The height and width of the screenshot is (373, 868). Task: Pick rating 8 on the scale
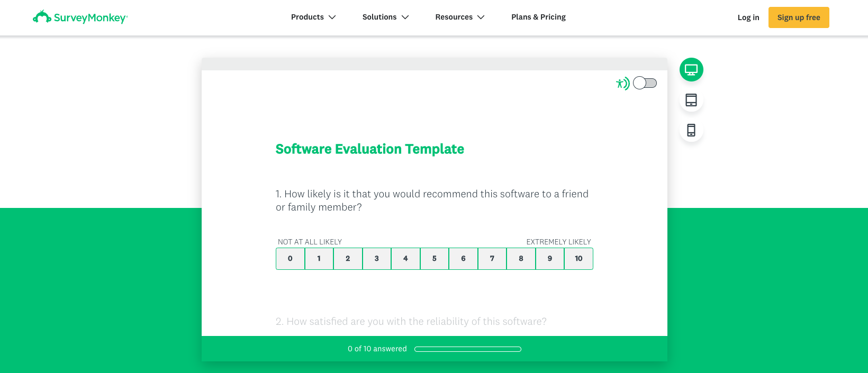pos(521,259)
